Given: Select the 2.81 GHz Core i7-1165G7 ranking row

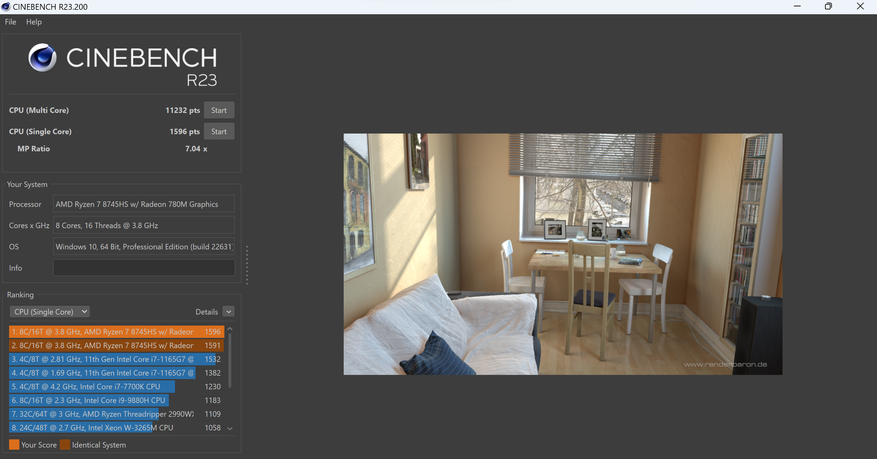Looking at the screenshot, I should pyautogui.click(x=116, y=359).
